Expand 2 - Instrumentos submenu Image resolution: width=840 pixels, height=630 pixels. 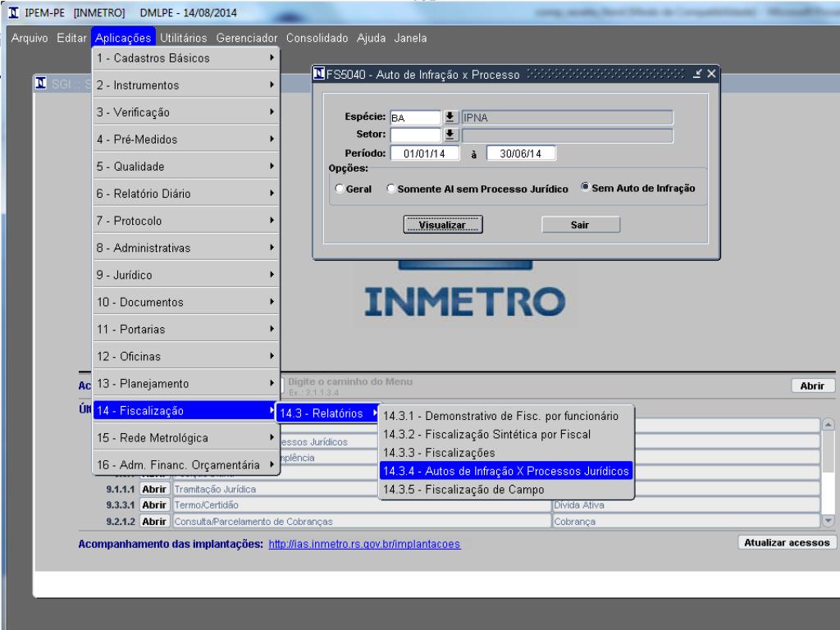pyautogui.click(x=186, y=85)
